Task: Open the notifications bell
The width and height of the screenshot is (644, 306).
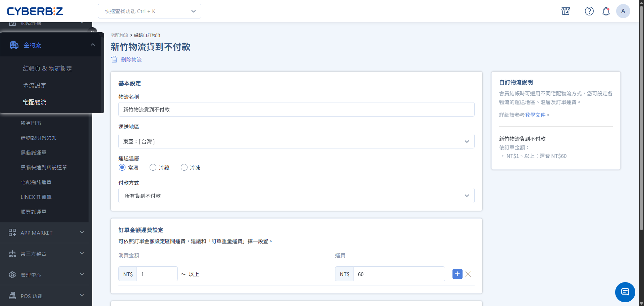Action: click(606, 11)
